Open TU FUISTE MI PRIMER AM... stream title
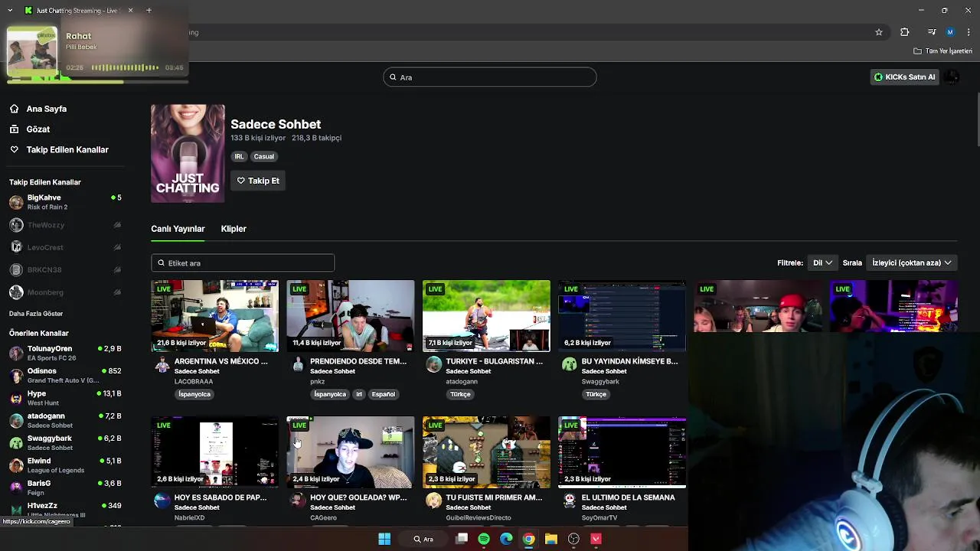The height and width of the screenshot is (551, 980). (494, 497)
